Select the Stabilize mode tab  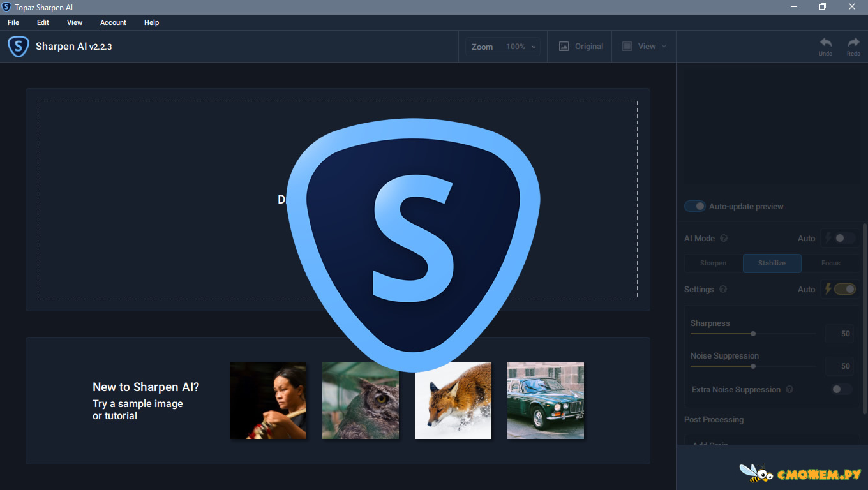point(772,263)
